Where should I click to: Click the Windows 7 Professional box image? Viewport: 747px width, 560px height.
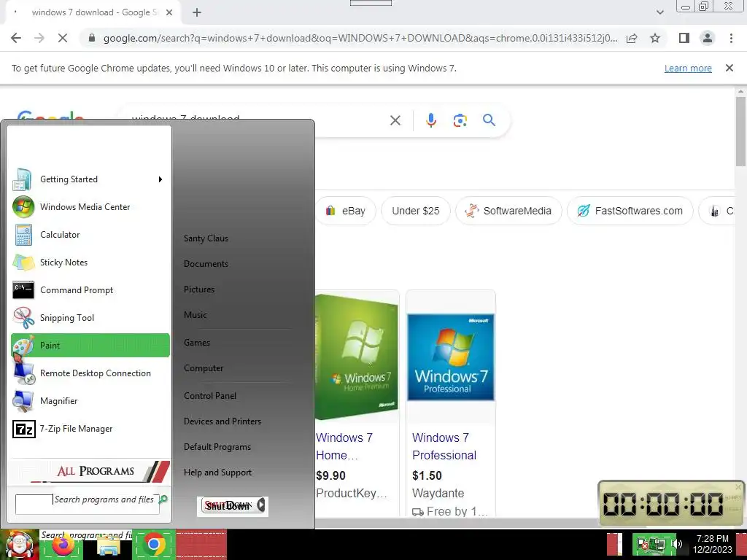point(451,357)
